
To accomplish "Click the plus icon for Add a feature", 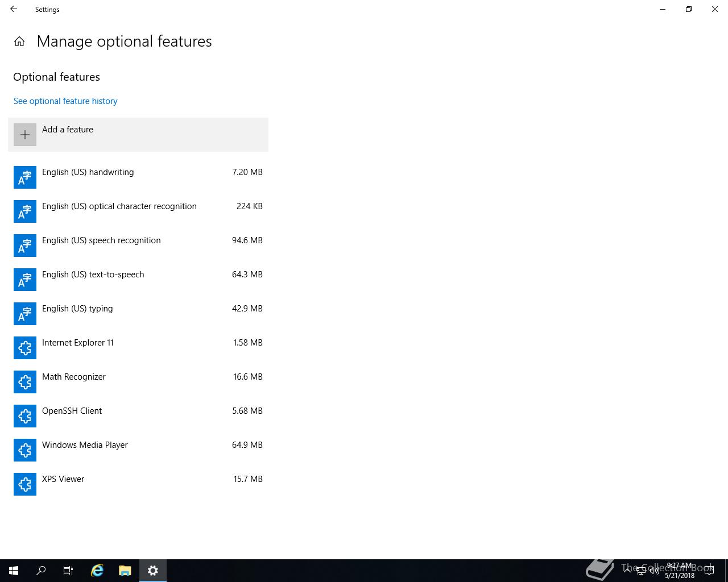I will [25, 135].
